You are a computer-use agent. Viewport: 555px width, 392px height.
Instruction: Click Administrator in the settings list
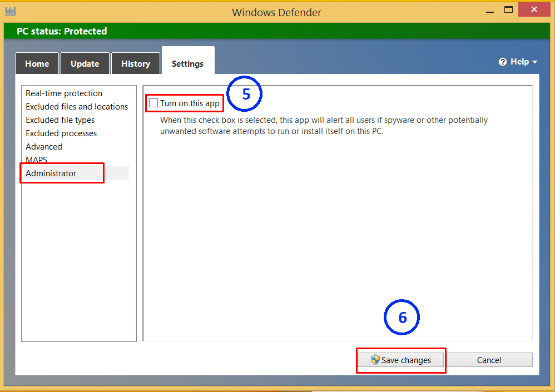pyautogui.click(x=51, y=173)
